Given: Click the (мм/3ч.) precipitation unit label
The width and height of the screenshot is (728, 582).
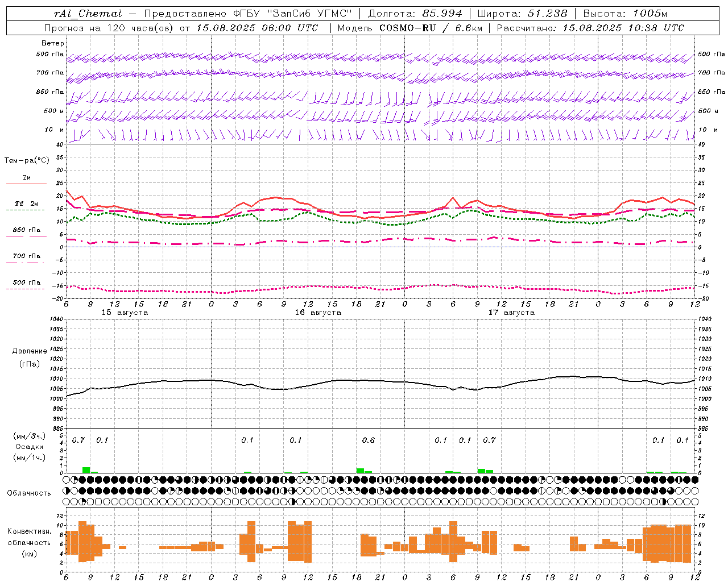Looking at the screenshot, I should tap(30, 436).
